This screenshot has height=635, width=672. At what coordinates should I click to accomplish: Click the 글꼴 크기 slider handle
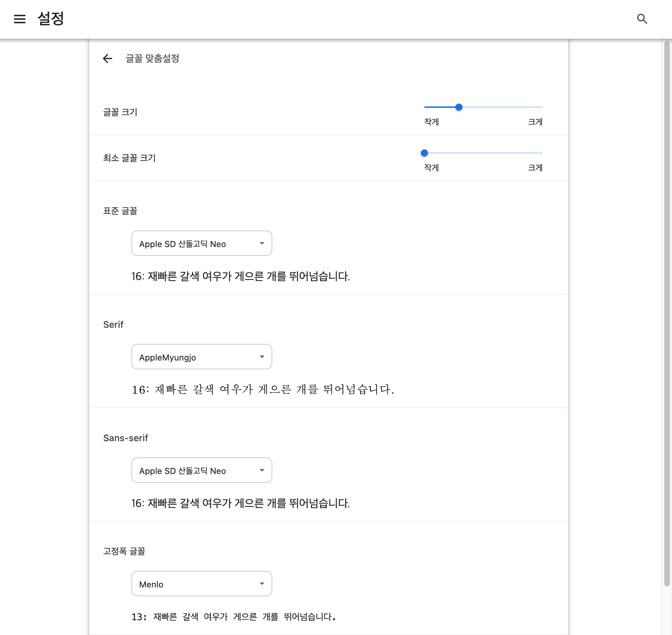tap(459, 107)
